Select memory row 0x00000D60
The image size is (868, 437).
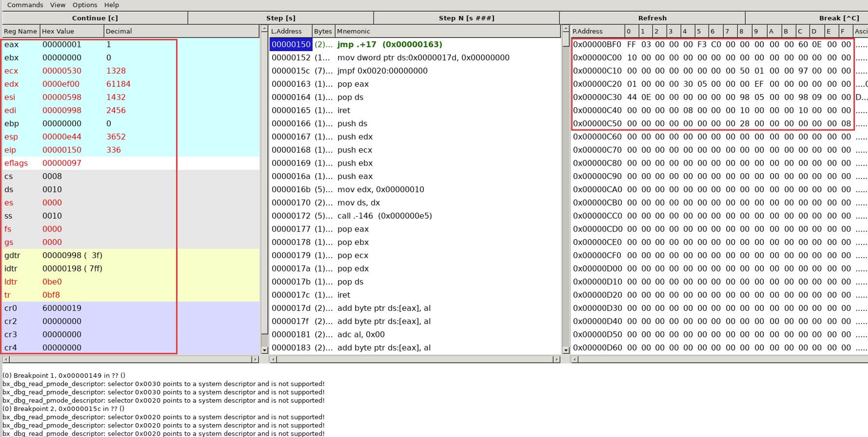click(719, 348)
